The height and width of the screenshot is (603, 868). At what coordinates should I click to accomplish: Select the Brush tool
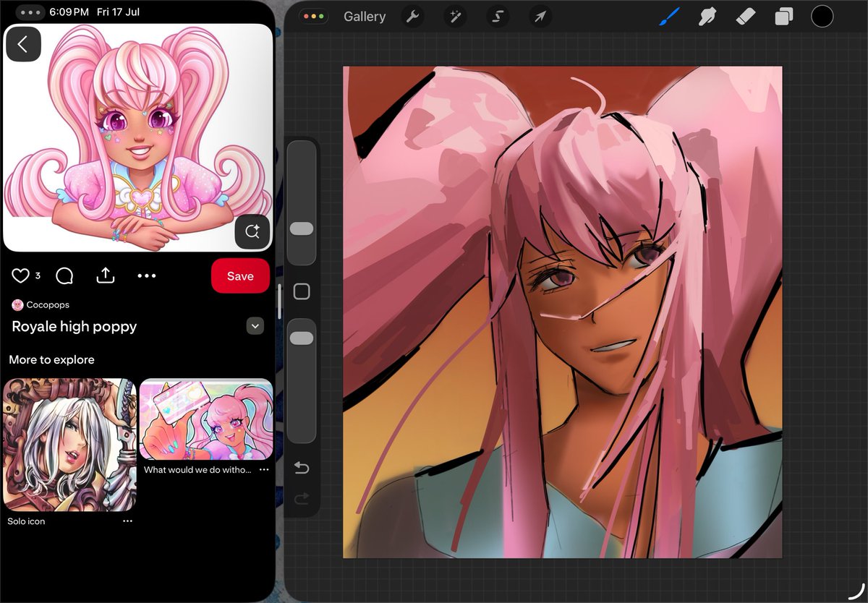pos(670,16)
